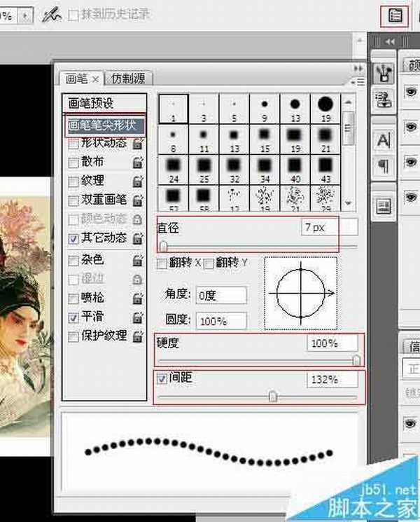The height and width of the screenshot is (522, 420).
Task: Toggle lock for 形状动态 setting
Action: pos(138,144)
